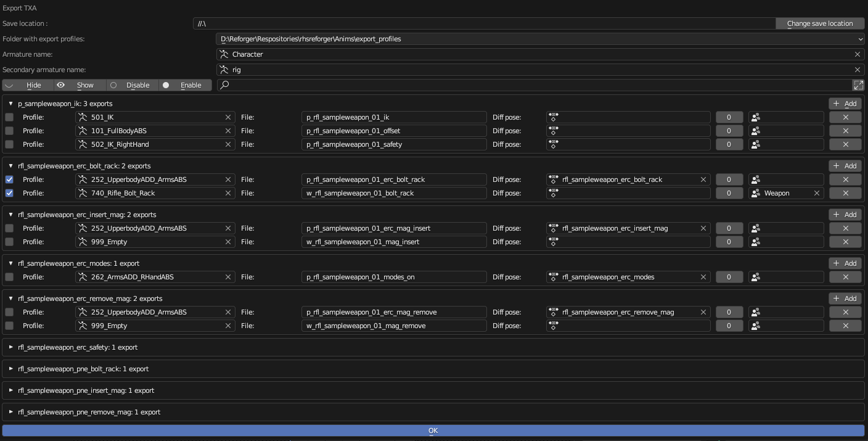Open the export profiles folder dropdown

[541, 39]
